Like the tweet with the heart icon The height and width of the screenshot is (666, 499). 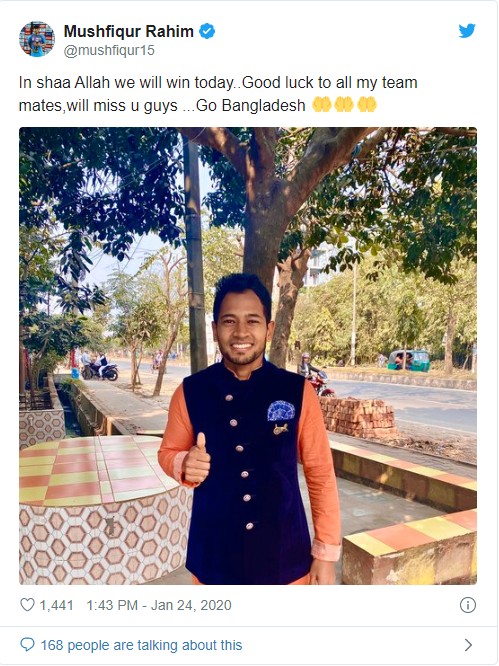(x=27, y=605)
